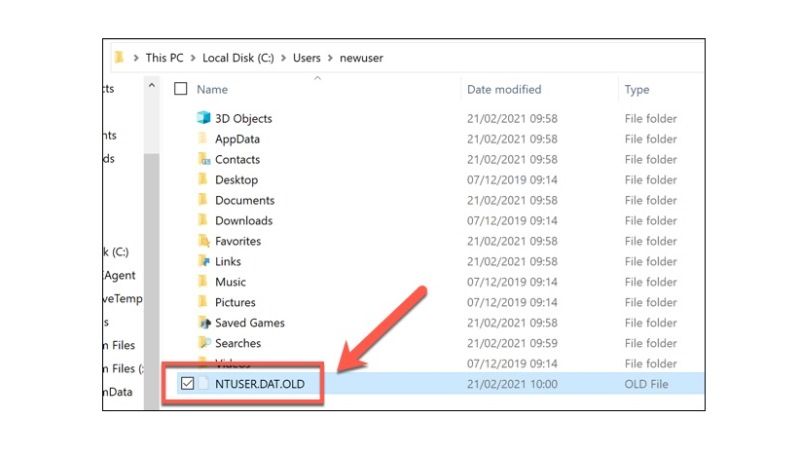Screen dimensions: 800x450
Task: Click the AppData folder icon
Action: tap(203, 138)
